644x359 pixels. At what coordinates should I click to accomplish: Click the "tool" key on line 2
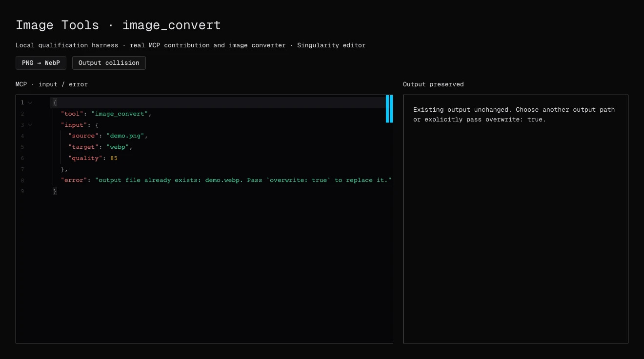pyautogui.click(x=72, y=114)
